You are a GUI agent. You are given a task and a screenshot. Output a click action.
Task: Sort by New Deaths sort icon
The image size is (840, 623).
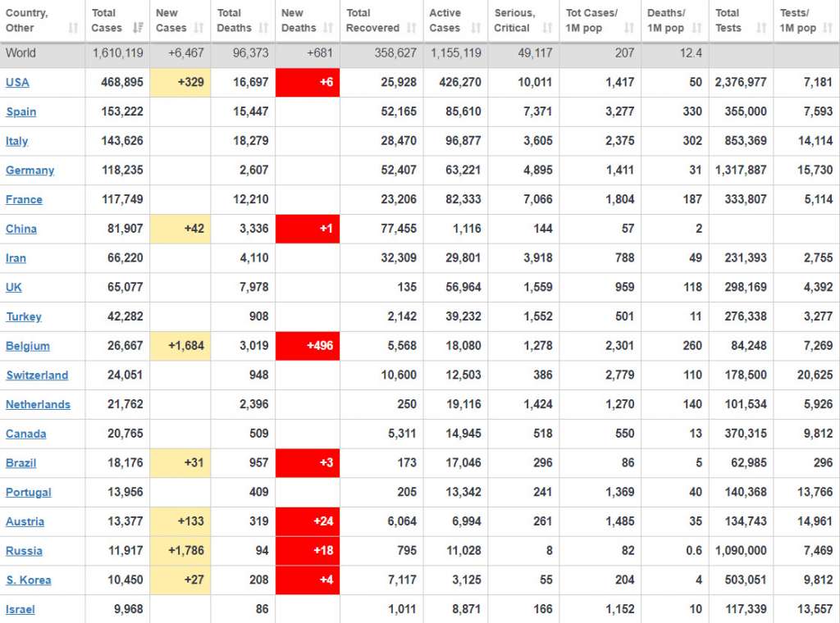(328, 28)
